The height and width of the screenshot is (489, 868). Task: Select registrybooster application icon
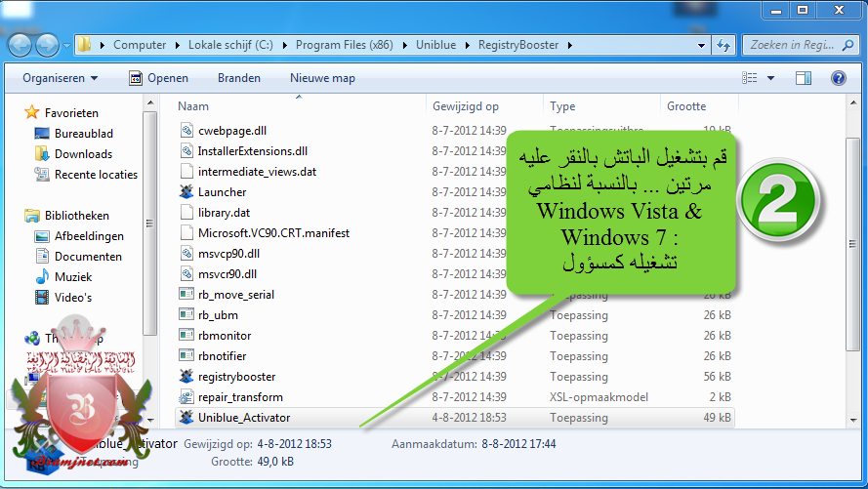click(186, 376)
